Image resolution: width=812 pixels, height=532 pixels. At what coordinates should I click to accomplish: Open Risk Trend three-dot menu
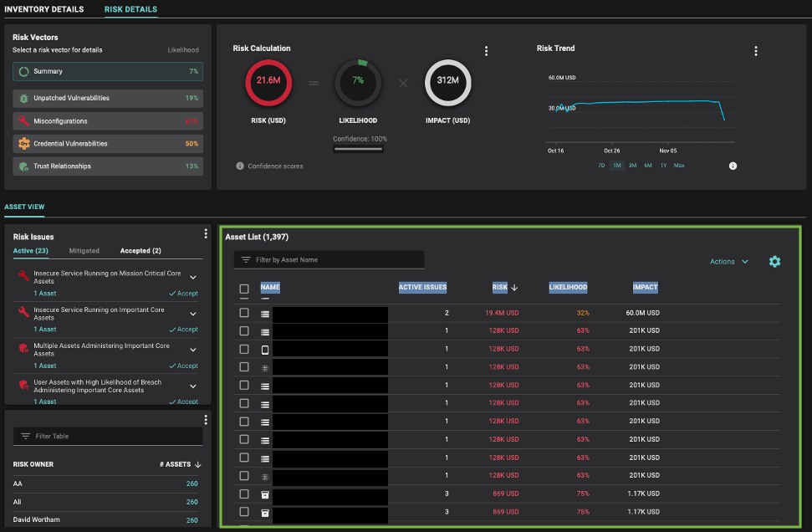[x=756, y=51]
